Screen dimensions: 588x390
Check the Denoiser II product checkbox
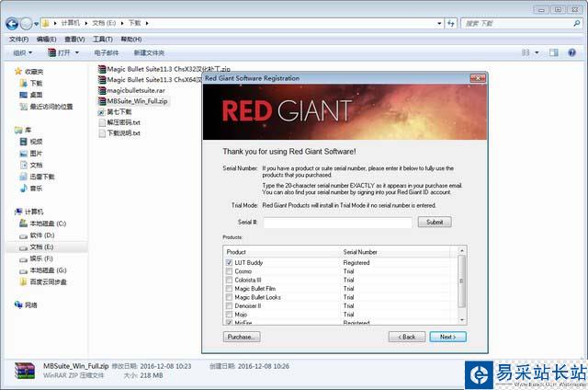click(229, 305)
